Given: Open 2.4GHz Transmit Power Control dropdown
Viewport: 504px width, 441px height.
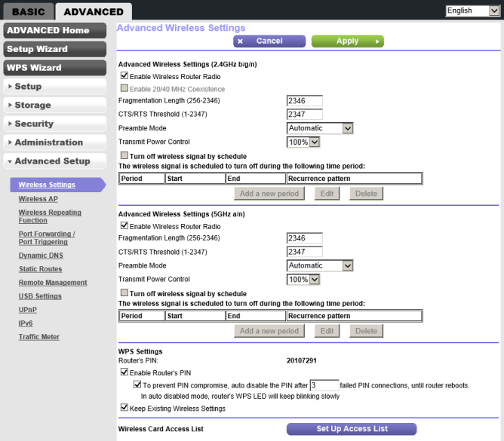Looking at the screenshot, I should point(303,142).
